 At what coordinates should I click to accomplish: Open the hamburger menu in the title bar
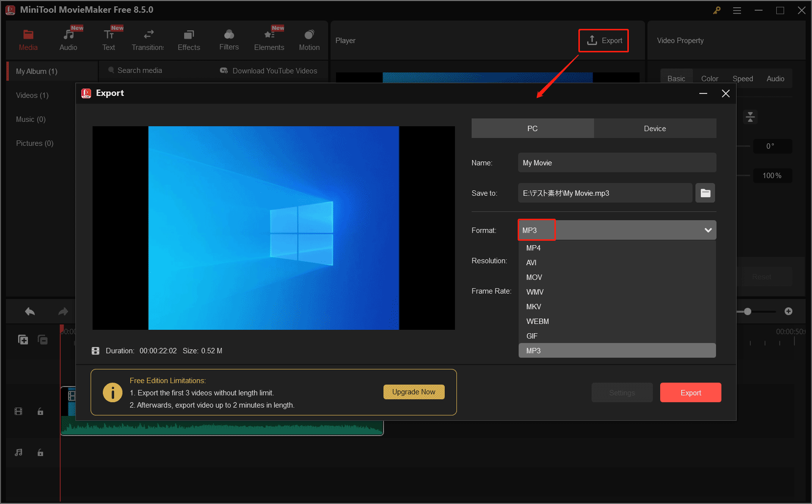(737, 10)
